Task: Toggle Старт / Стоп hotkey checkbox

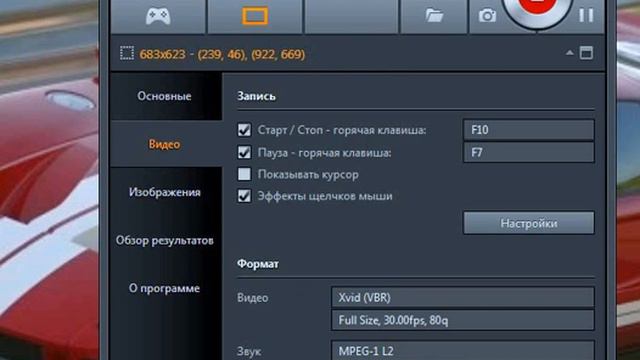Action: 244,130
